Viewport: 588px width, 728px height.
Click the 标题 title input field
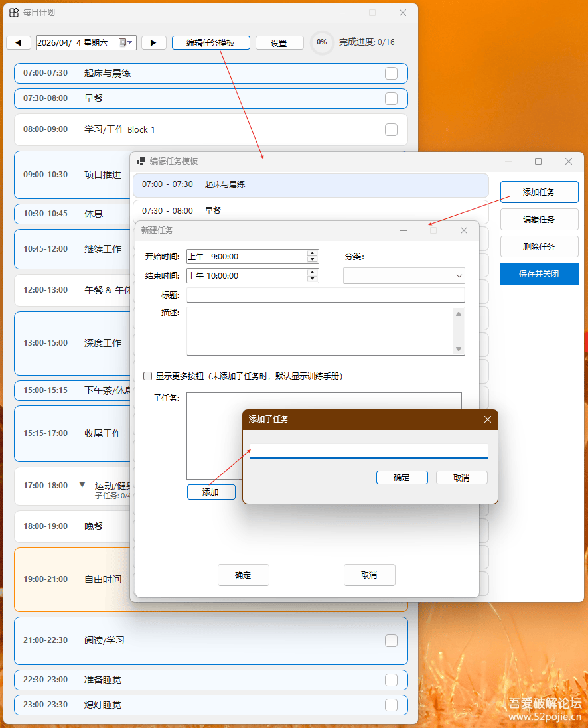[326, 295]
